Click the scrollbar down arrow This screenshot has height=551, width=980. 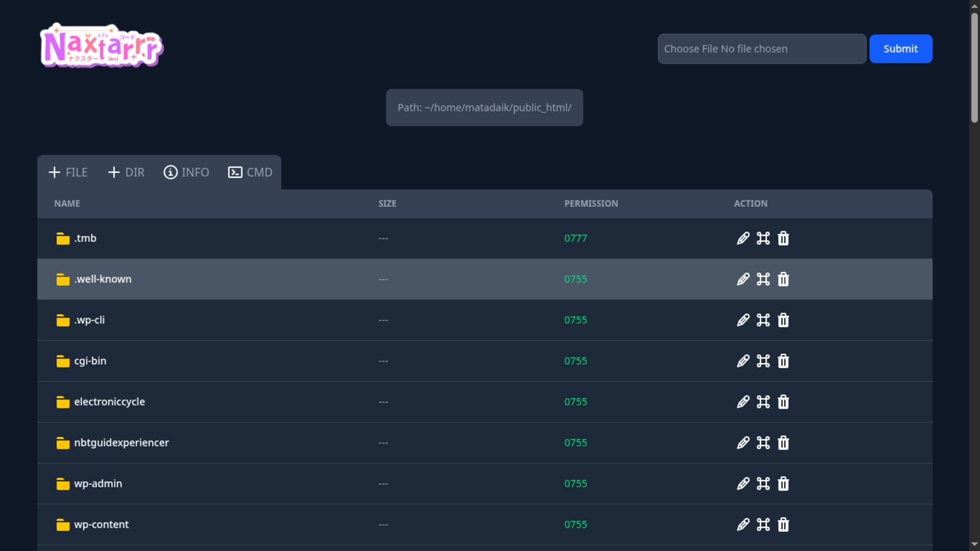[x=974, y=544]
